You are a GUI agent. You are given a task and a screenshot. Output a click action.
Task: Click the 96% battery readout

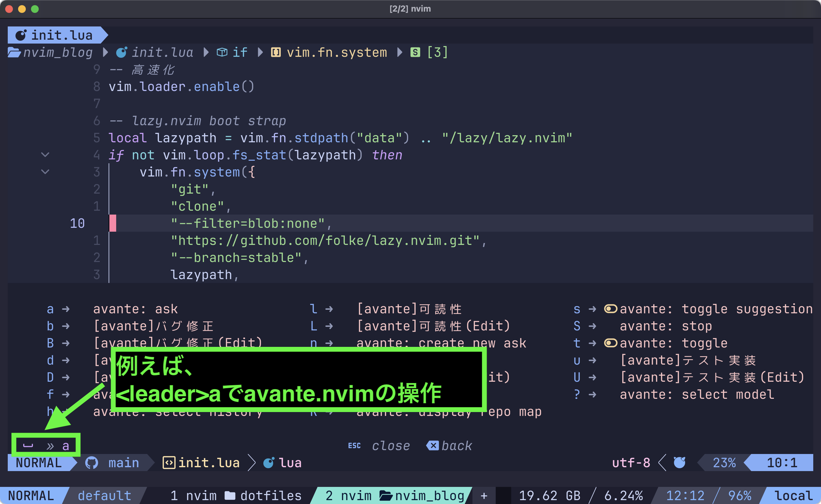(x=740, y=496)
